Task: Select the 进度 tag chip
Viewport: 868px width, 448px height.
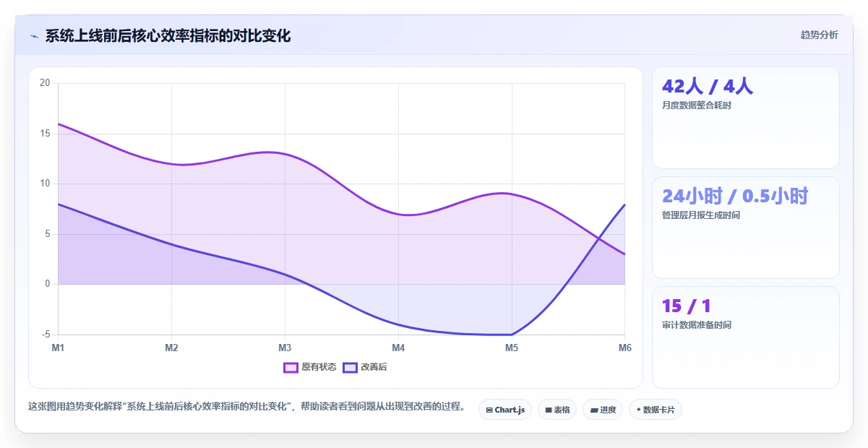Action: coord(603,410)
